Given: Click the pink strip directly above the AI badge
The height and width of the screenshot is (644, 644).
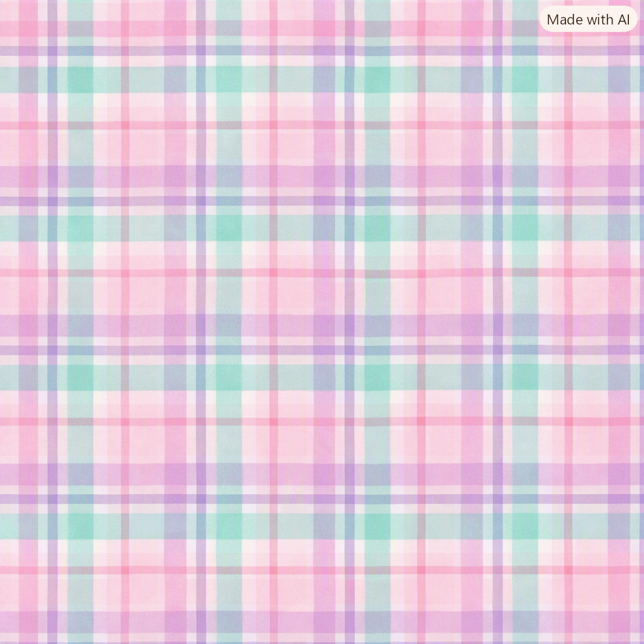Looking at the screenshot, I should pyautogui.click(x=588, y=3).
